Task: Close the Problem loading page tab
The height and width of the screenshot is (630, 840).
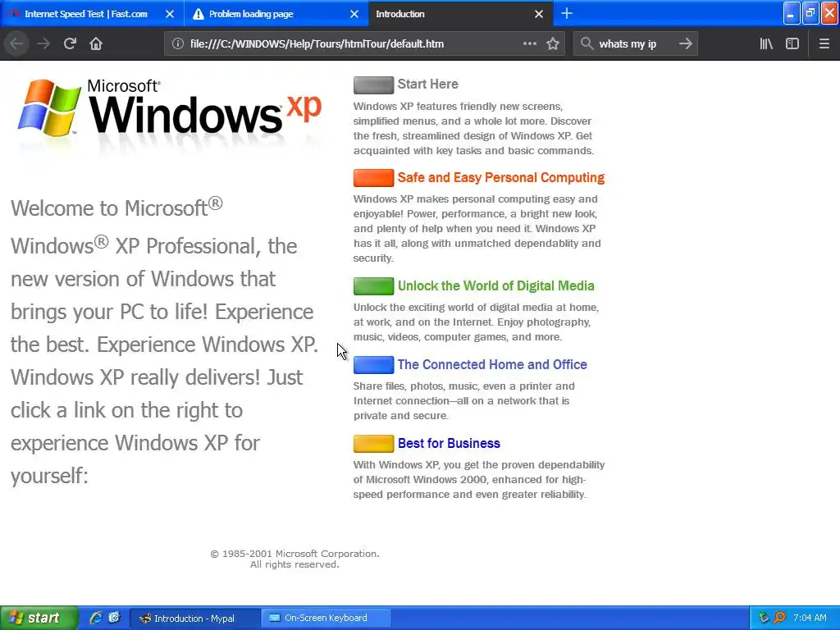Action: 354,14
